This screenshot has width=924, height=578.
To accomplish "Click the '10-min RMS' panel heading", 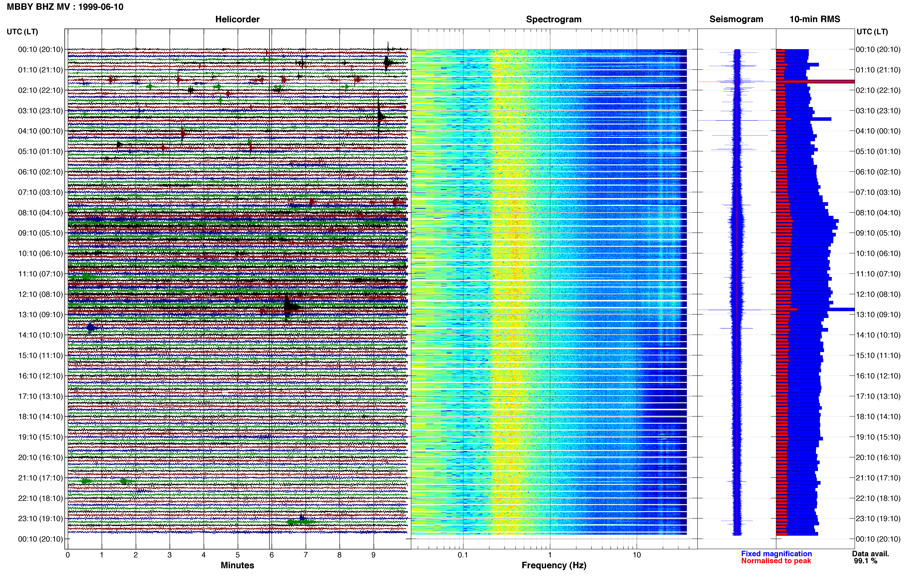I will point(815,19).
